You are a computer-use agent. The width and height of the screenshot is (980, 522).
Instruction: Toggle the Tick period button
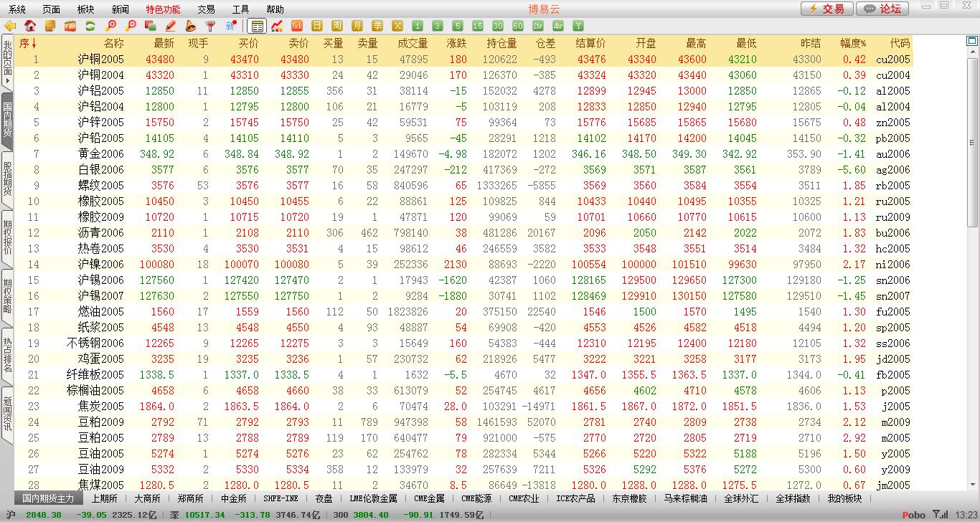point(297,26)
